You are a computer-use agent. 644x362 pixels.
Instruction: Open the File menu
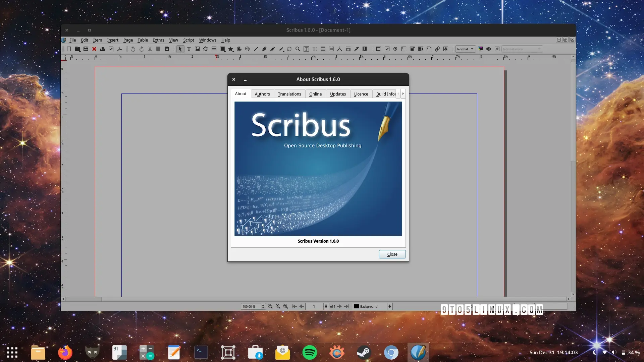(72, 40)
